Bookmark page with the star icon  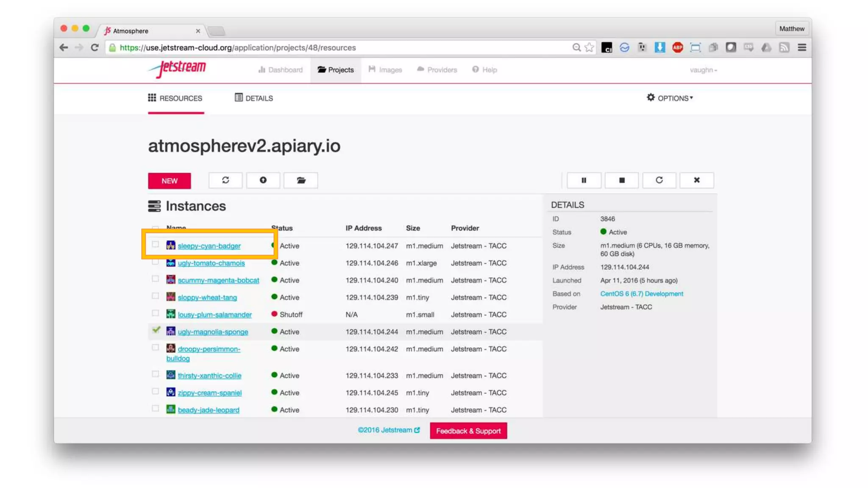click(589, 47)
